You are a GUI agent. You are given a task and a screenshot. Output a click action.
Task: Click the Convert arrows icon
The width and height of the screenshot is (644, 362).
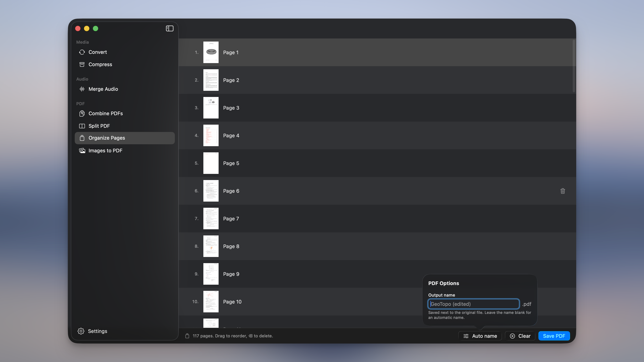[x=82, y=52]
